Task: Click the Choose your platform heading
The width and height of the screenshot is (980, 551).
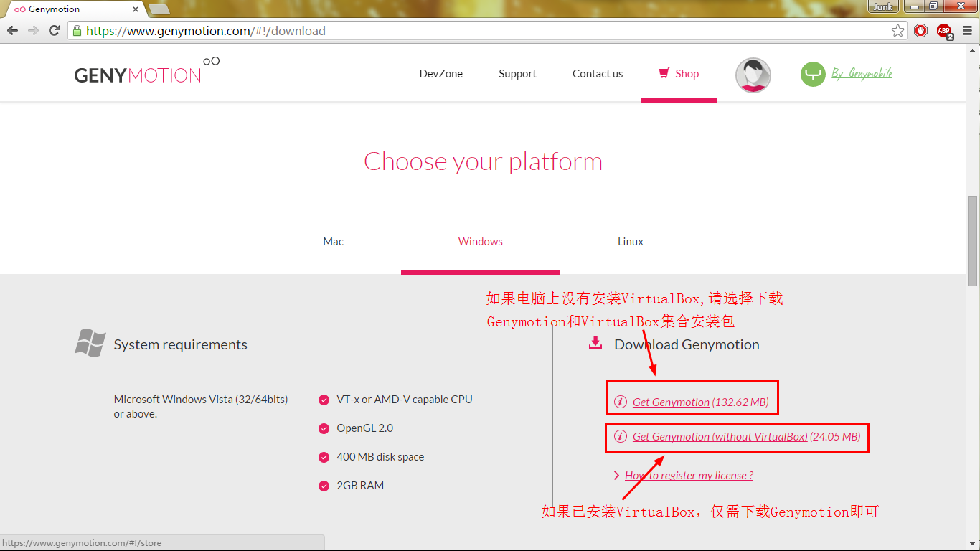Action: (x=483, y=161)
